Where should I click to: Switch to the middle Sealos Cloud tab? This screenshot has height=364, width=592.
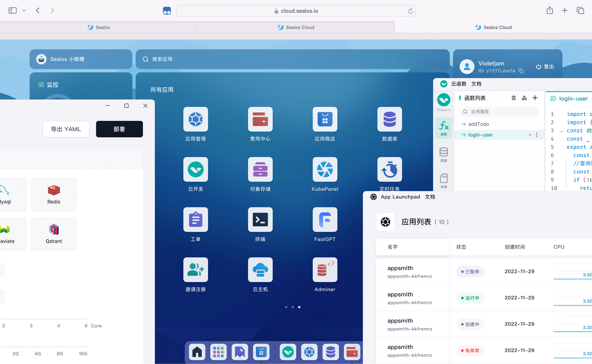[x=296, y=27]
